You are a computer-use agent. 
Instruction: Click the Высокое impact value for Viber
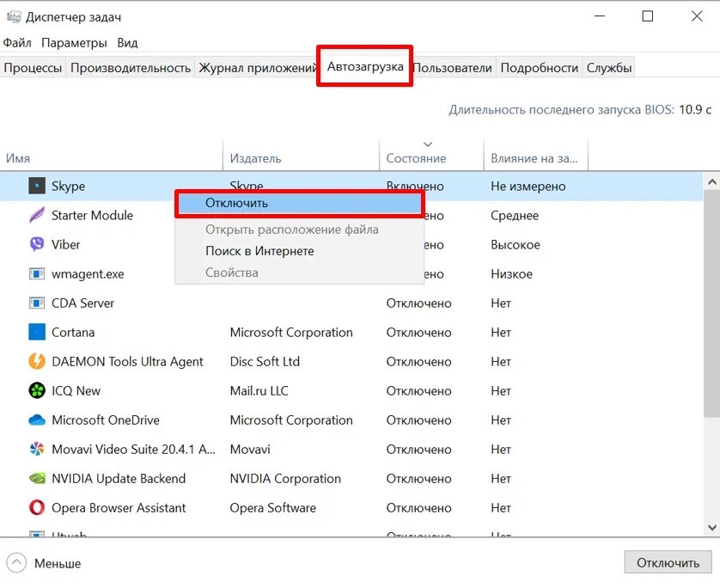[x=516, y=245]
